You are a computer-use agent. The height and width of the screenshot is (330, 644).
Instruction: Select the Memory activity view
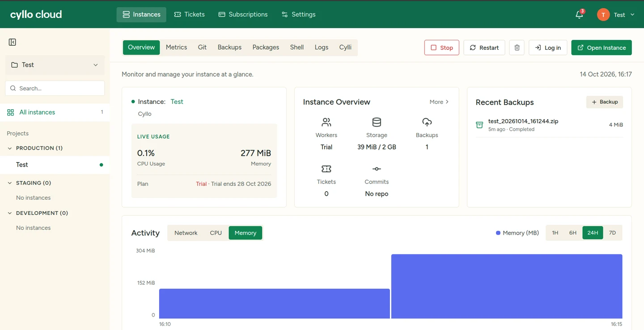pyautogui.click(x=246, y=233)
